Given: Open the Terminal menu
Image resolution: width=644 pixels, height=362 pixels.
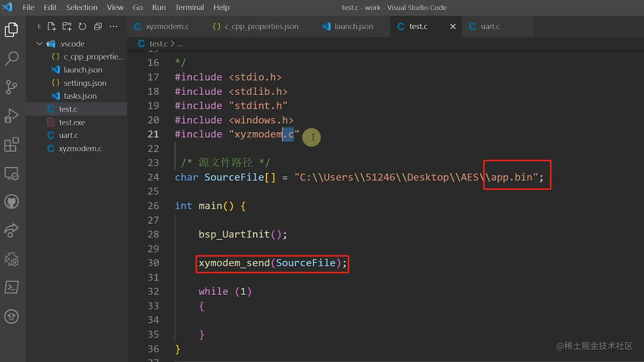Looking at the screenshot, I should pos(189,8).
